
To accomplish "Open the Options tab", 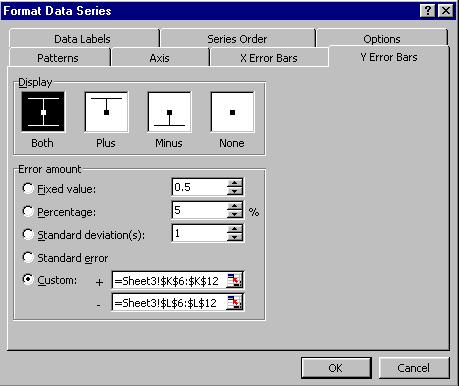I will click(382, 39).
